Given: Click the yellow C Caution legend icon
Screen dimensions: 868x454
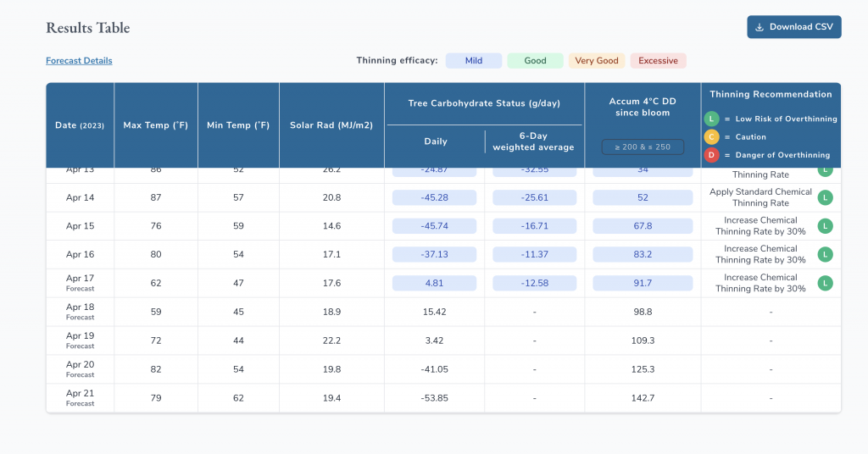Looking at the screenshot, I should [x=712, y=136].
